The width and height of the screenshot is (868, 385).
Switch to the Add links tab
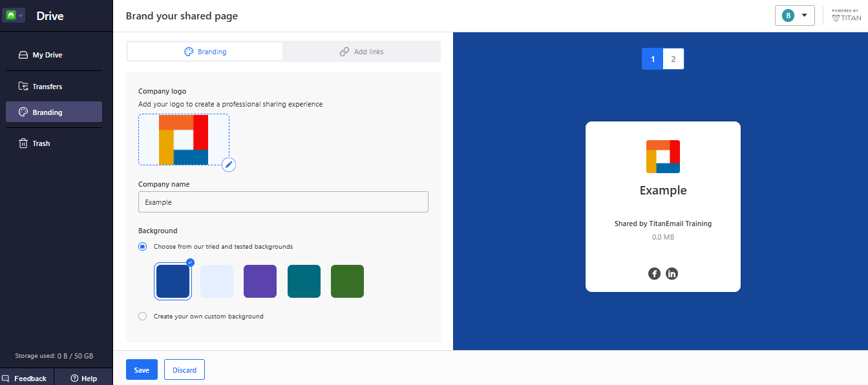[x=361, y=52]
